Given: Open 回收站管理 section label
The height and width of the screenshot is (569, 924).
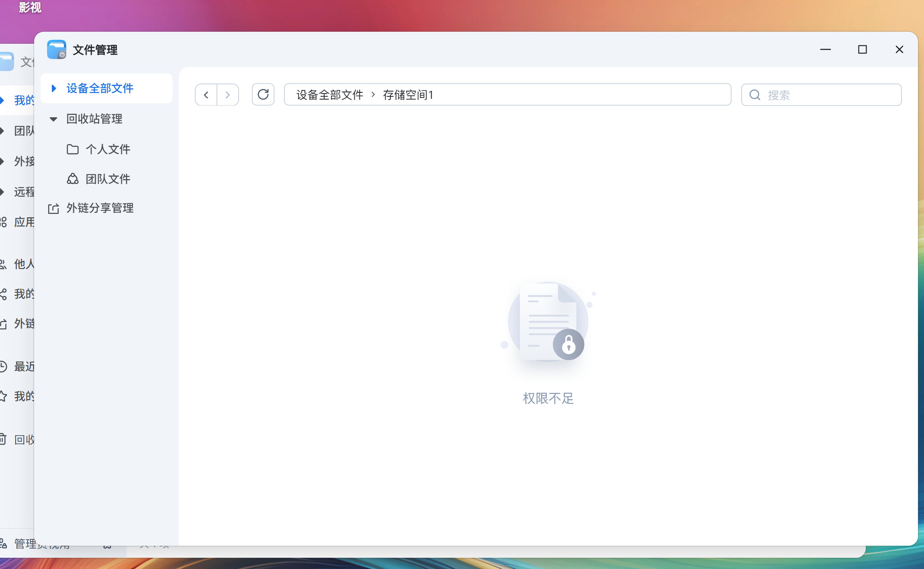Looking at the screenshot, I should pyautogui.click(x=94, y=119).
